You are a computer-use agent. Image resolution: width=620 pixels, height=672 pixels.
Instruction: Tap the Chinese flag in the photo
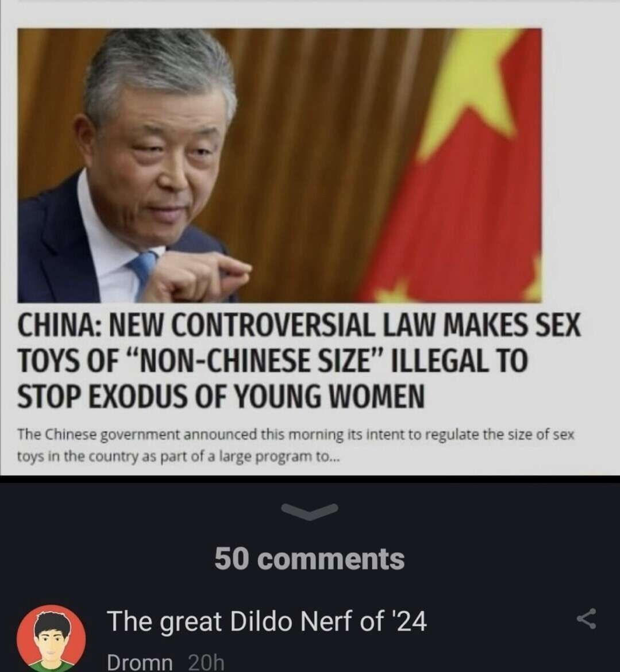pyautogui.click(x=454, y=166)
